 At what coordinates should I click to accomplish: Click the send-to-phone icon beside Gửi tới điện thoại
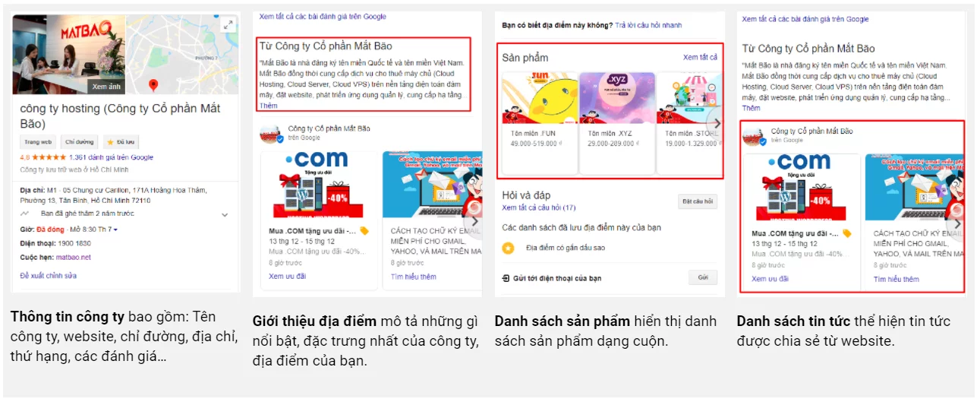(x=506, y=278)
